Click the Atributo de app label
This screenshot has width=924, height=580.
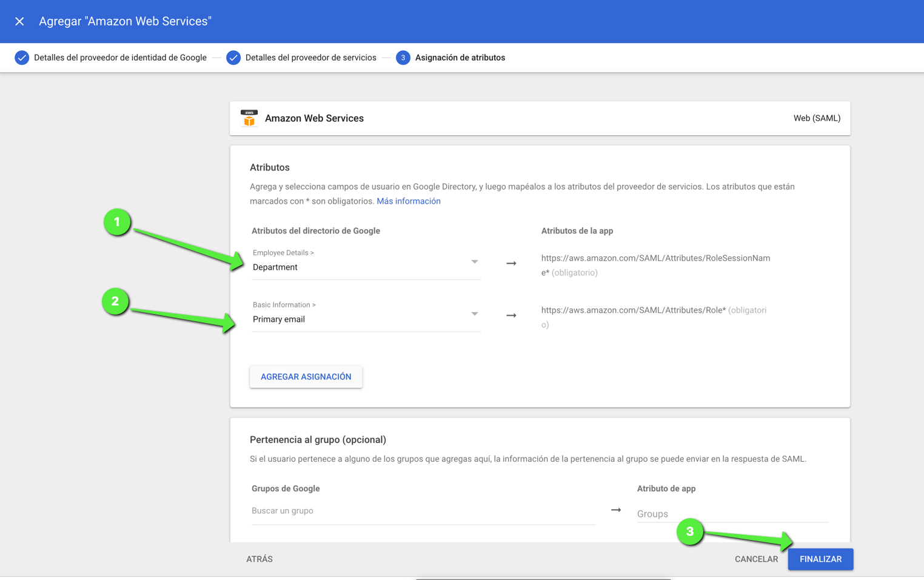(666, 488)
